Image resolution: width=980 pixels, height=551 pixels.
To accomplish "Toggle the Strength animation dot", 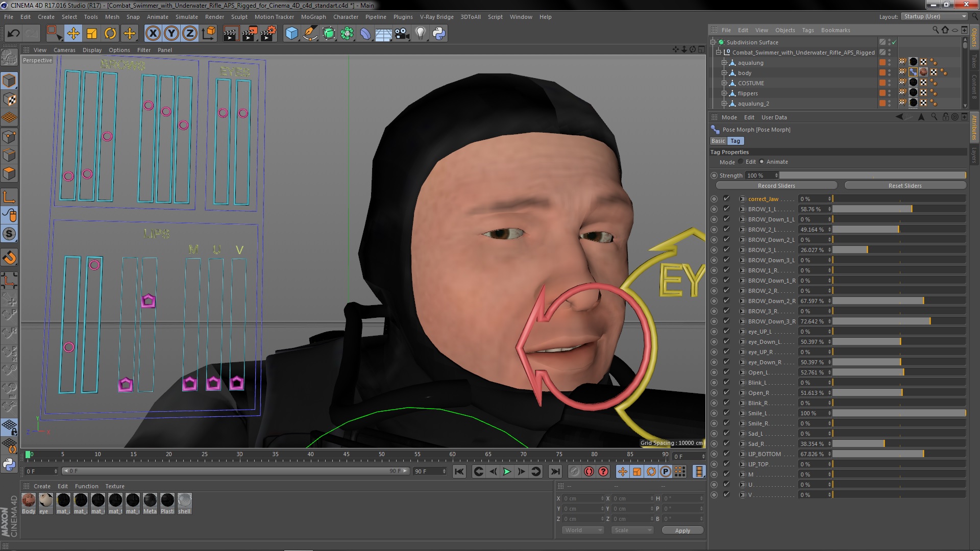I will tap(714, 176).
